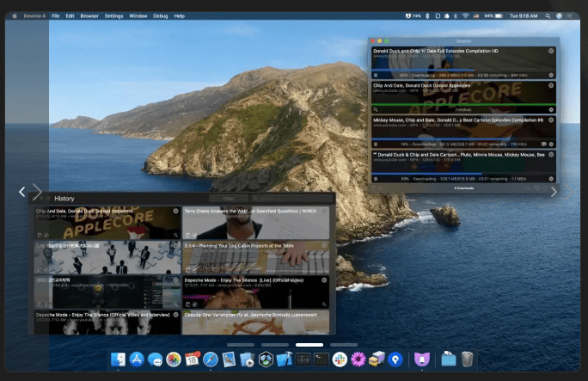588x381 pixels.
Task: Open Depeche Mode Live item in browser
Action: point(194,304)
